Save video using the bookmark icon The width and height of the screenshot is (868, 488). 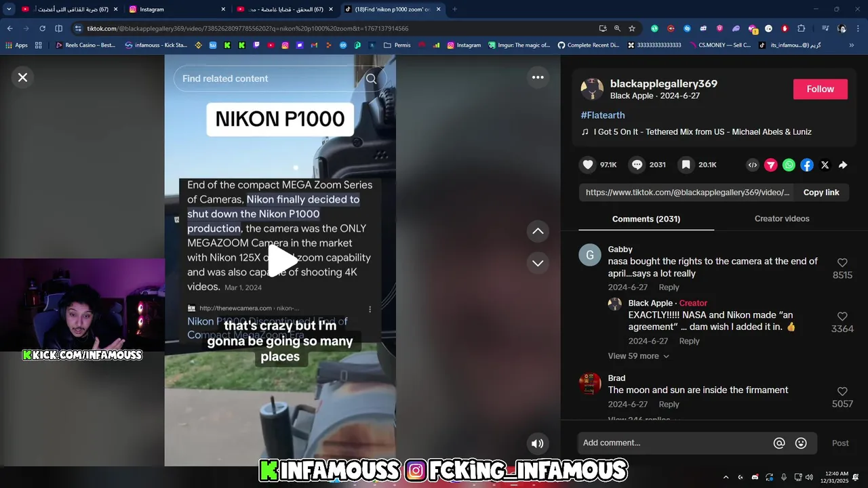pos(686,165)
